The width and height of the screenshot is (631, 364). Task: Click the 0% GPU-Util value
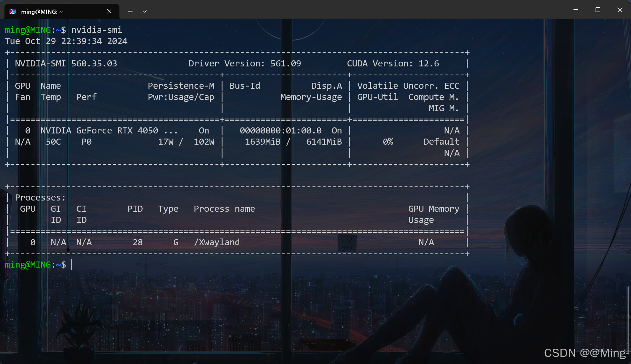pyautogui.click(x=388, y=141)
